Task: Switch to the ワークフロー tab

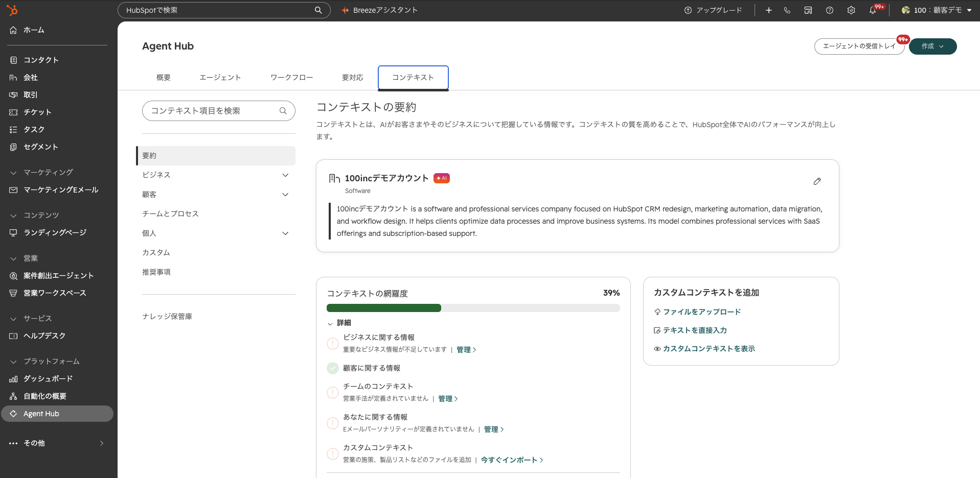Action: (x=292, y=78)
